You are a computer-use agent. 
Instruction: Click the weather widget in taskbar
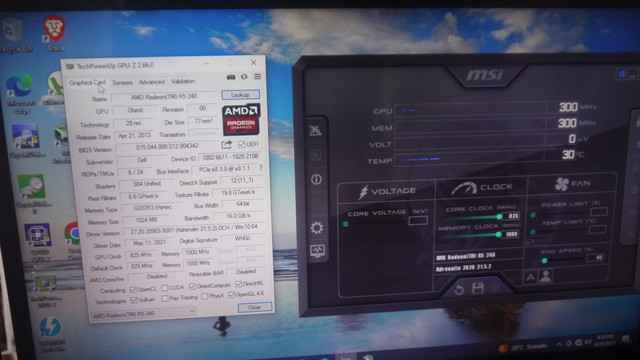(x=524, y=347)
